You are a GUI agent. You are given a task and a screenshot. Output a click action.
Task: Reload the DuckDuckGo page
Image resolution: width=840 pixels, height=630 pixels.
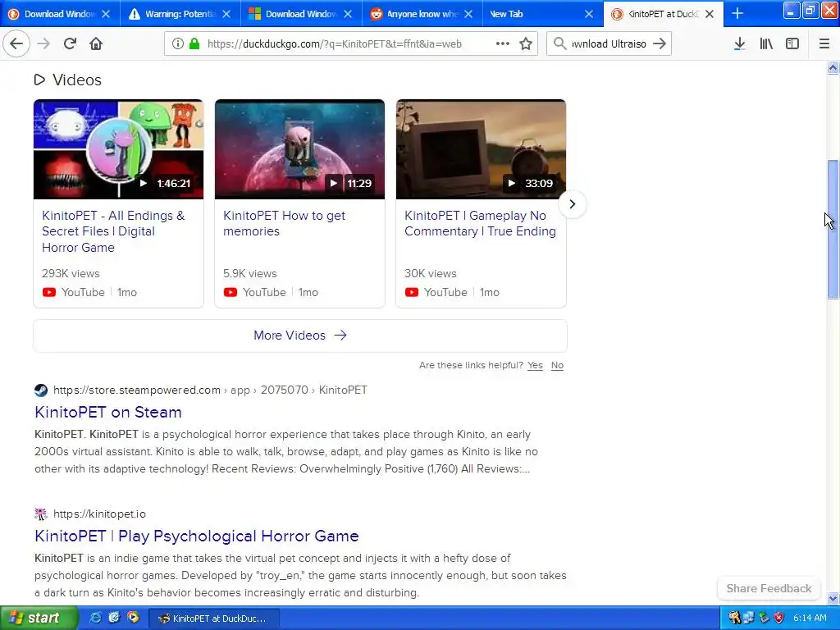(70, 44)
